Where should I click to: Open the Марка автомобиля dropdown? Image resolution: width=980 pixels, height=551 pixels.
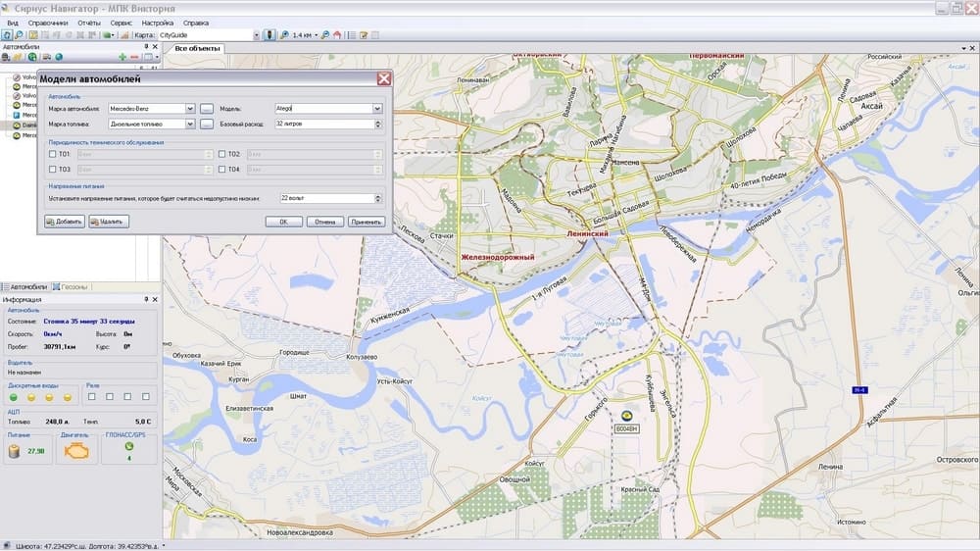tap(190, 109)
